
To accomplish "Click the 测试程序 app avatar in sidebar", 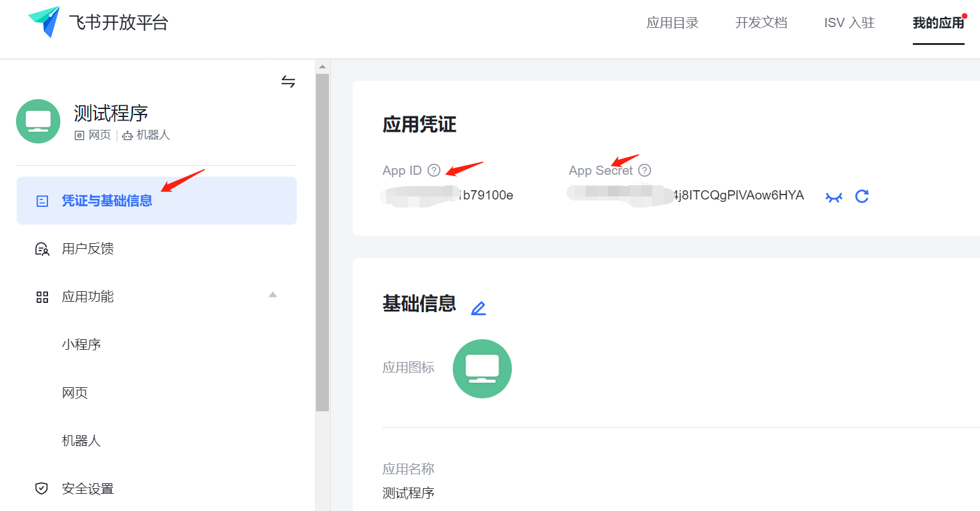I will (38, 121).
